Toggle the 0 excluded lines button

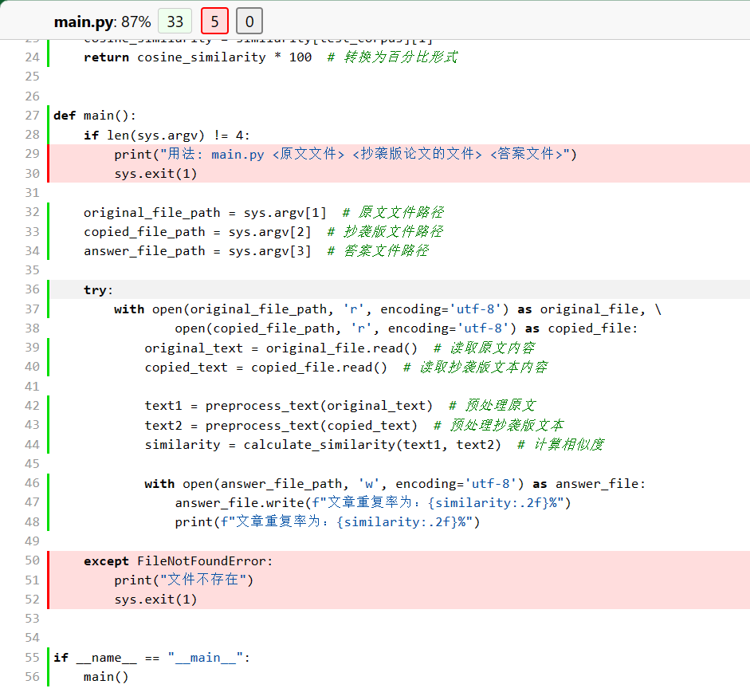click(249, 22)
